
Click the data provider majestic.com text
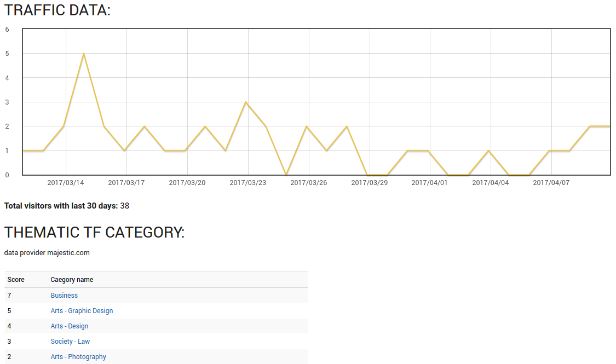[x=47, y=253]
